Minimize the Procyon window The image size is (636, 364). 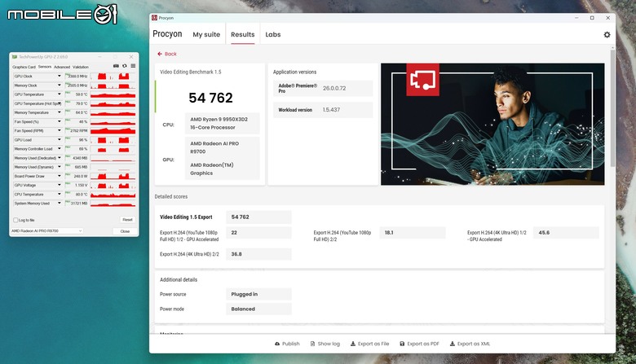pyautogui.click(x=576, y=18)
